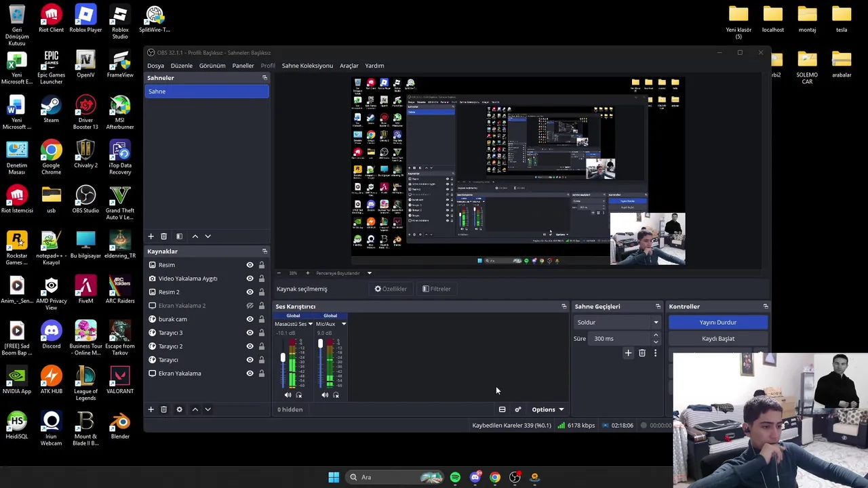This screenshot has height=488, width=868.
Task: Mute the Mic/Aux speaker icon
Action: [x=325, y=395]
